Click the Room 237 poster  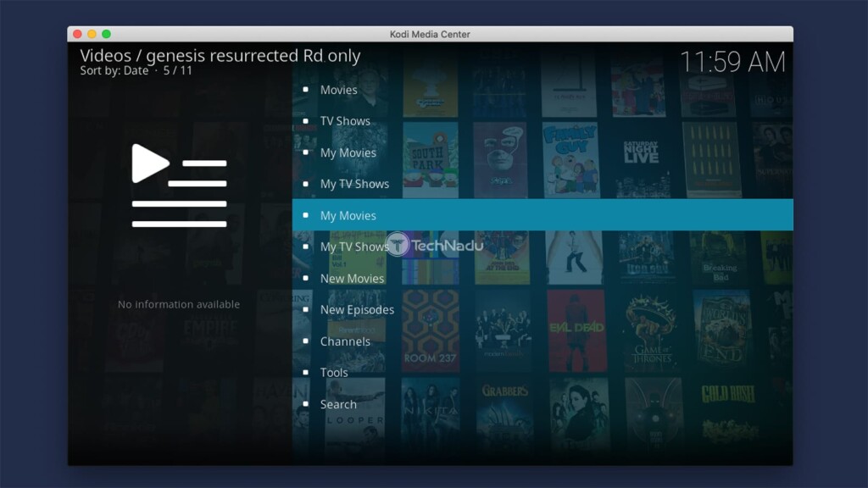click(x=430, y=330)
